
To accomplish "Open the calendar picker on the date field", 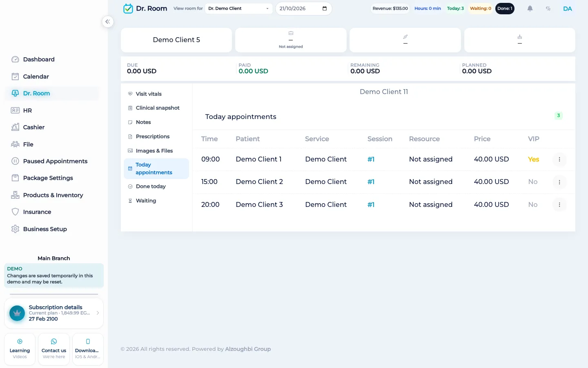I will (x=325, y=9).
